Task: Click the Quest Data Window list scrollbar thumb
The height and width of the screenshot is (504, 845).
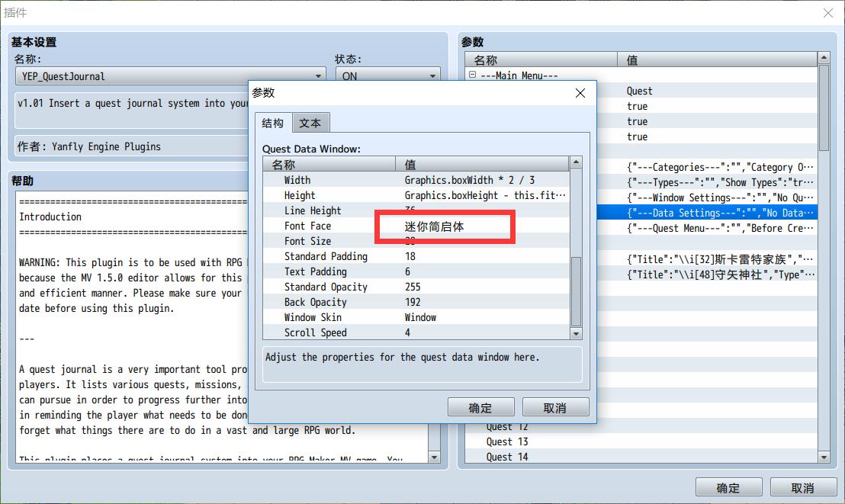Action: 576,291
